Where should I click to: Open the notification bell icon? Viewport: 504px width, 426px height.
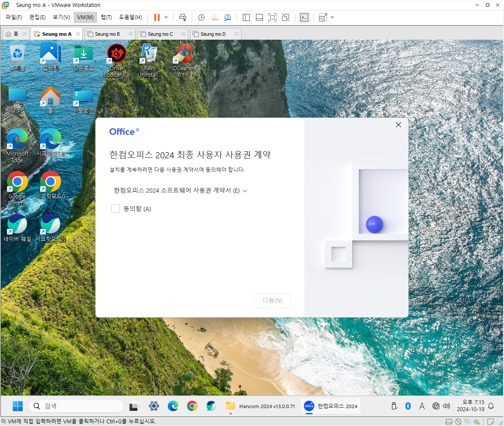[491, 406]
